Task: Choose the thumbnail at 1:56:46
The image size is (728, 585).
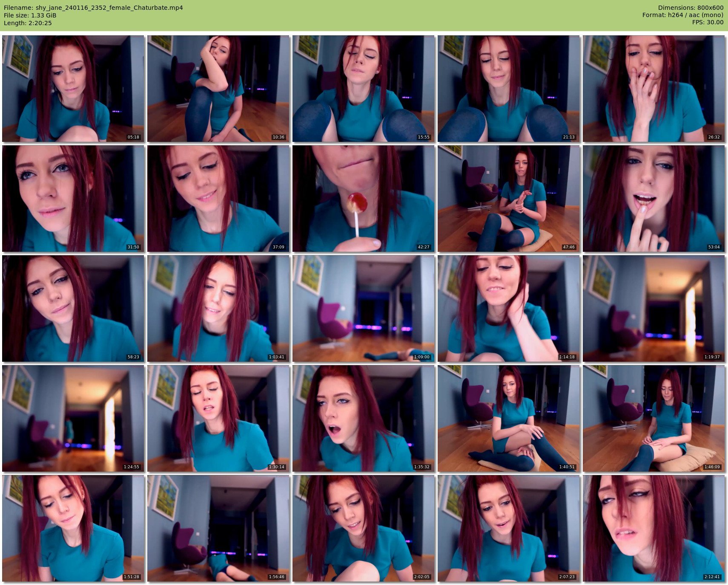Action: [x=218, y=528]
